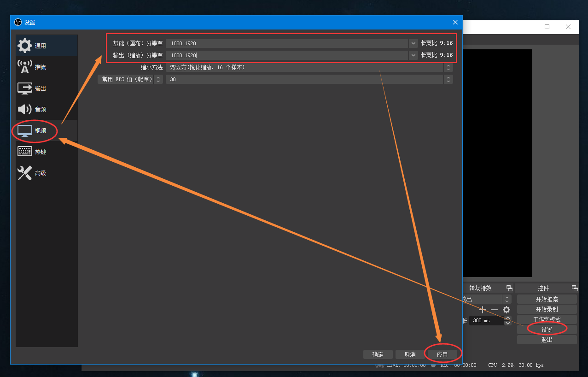Click the 300 ms duration field

(x=487, y=320)
